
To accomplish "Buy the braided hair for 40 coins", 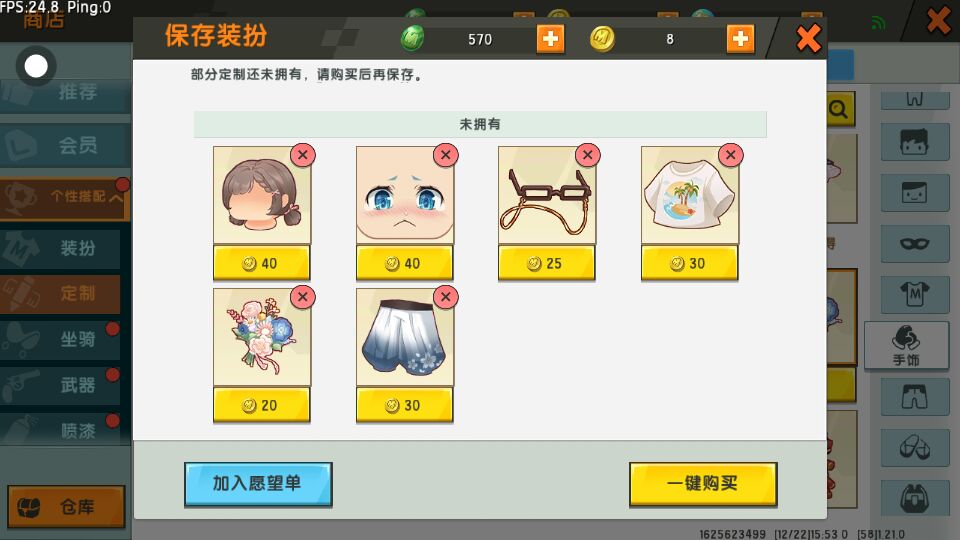I will (261, 263).
